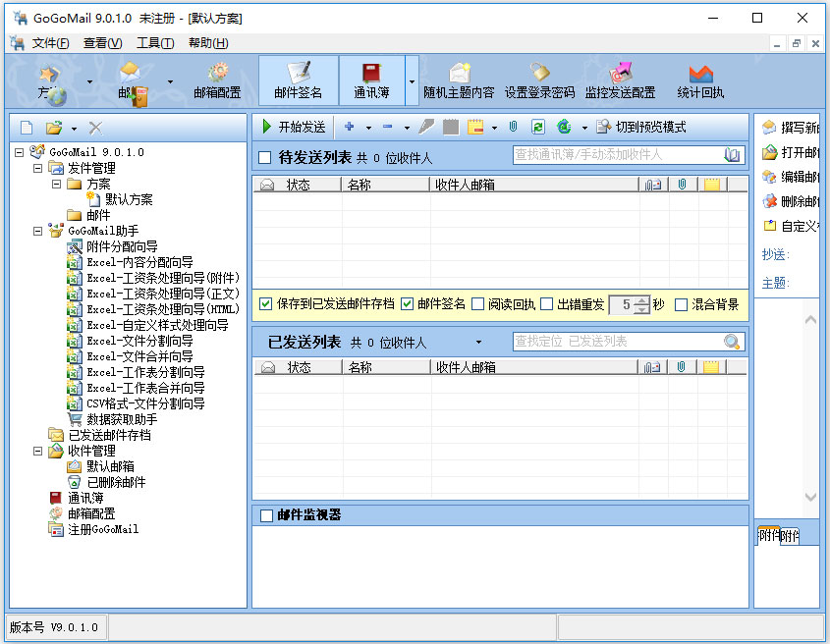
Task: Enable the 阅读回执 read receipt checkbox
Action: tap(478, 304)
